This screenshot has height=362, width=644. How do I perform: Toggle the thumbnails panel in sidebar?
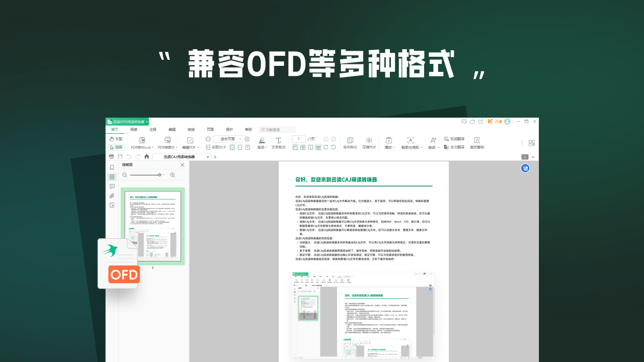(112, 177)
